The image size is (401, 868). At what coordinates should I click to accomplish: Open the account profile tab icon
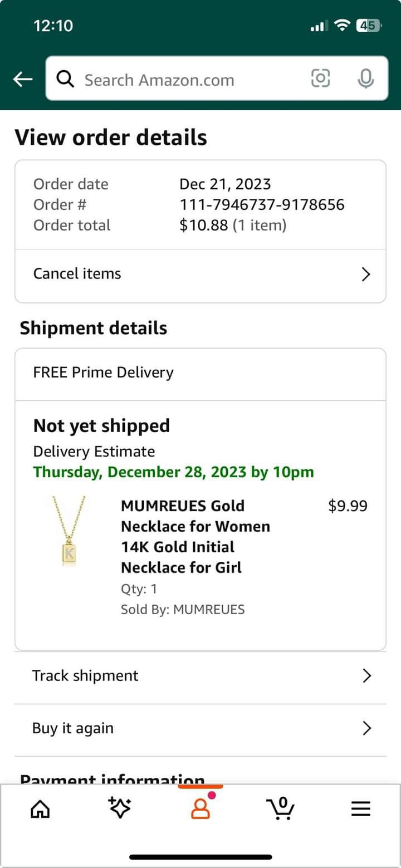200,808
